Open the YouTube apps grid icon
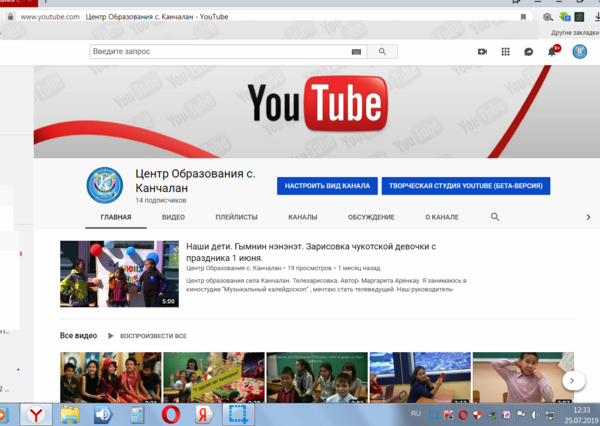 505,52
